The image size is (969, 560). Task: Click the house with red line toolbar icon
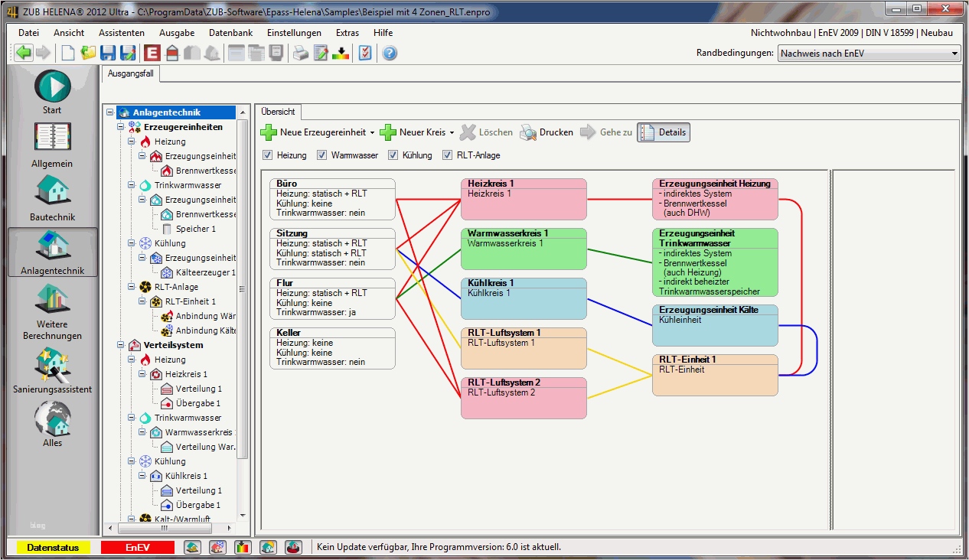tap(172, 53)
